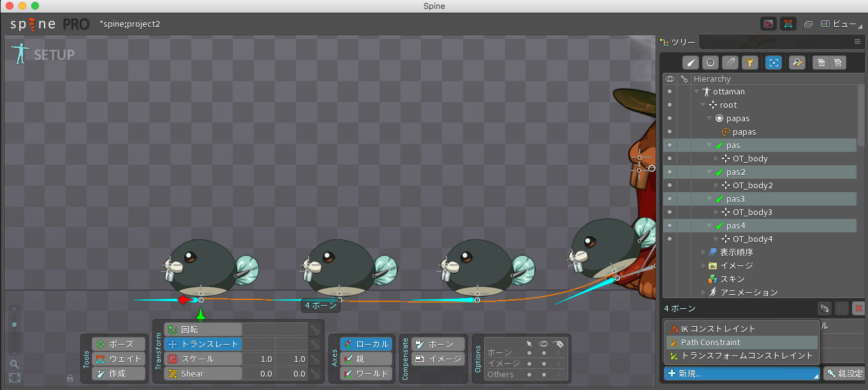Click the slots filter ring icon
868x390 pixels.
[x=710, y=63]
